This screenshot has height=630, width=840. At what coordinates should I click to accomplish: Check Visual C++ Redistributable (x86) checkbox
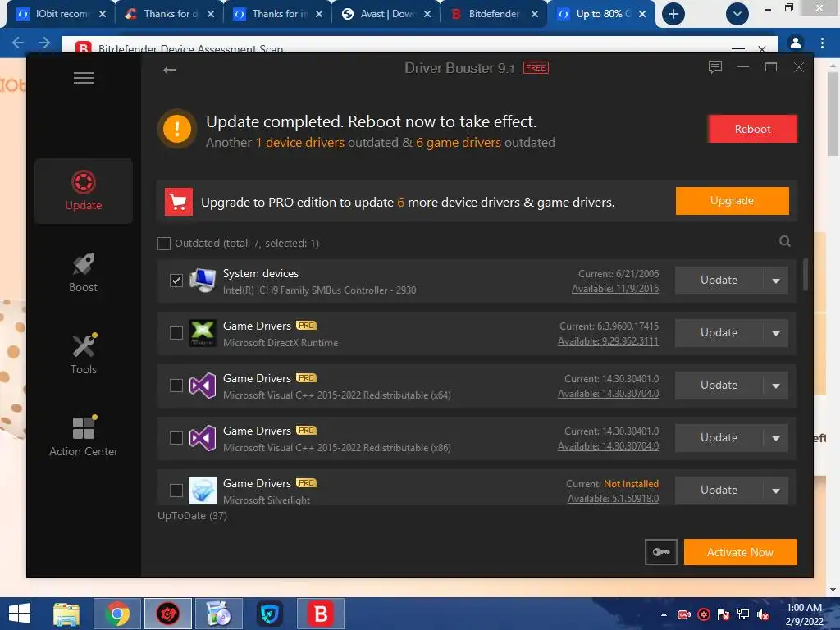point(176,438)
